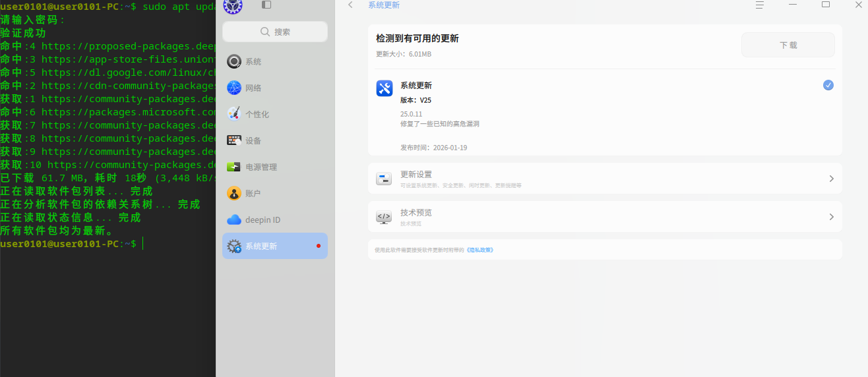Open the 网络 sidebar section
Image resolution: width=868 pixels, height=377 pixels.
[275, 88]
